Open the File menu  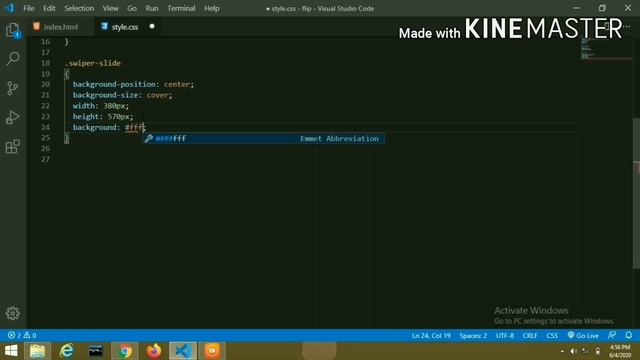coord(29,8)
